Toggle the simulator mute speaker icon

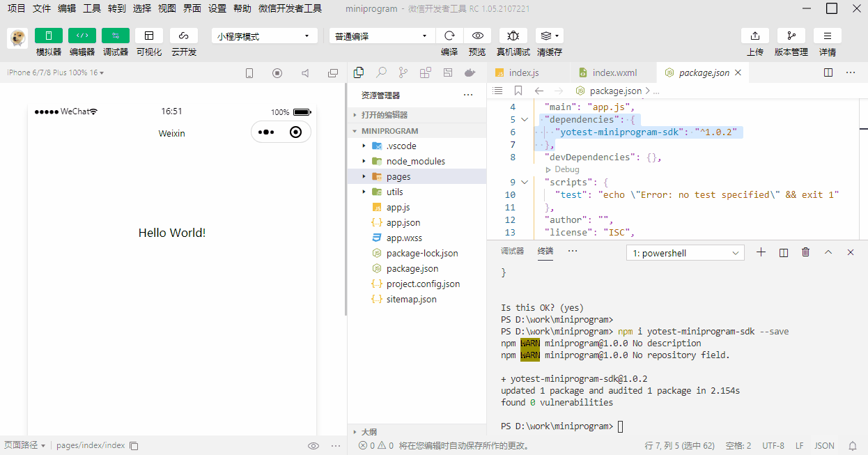pos(305,73)
